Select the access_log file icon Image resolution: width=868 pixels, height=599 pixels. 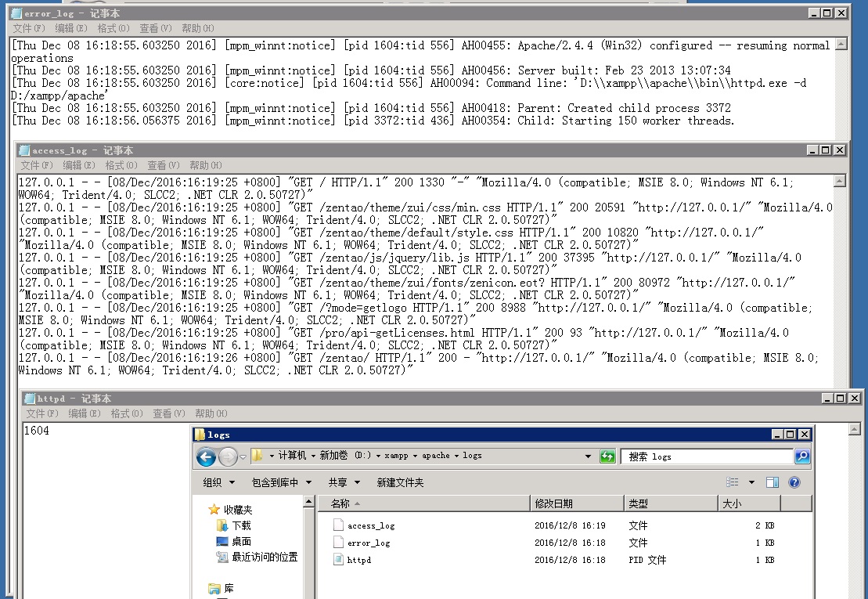pos(338,525)
